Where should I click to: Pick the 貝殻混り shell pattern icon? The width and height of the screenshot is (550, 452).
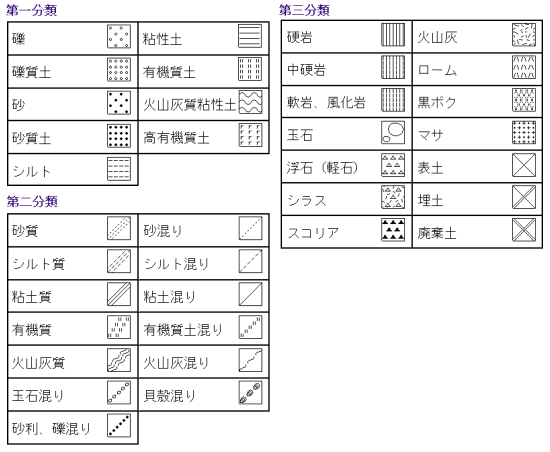point(250,392)
